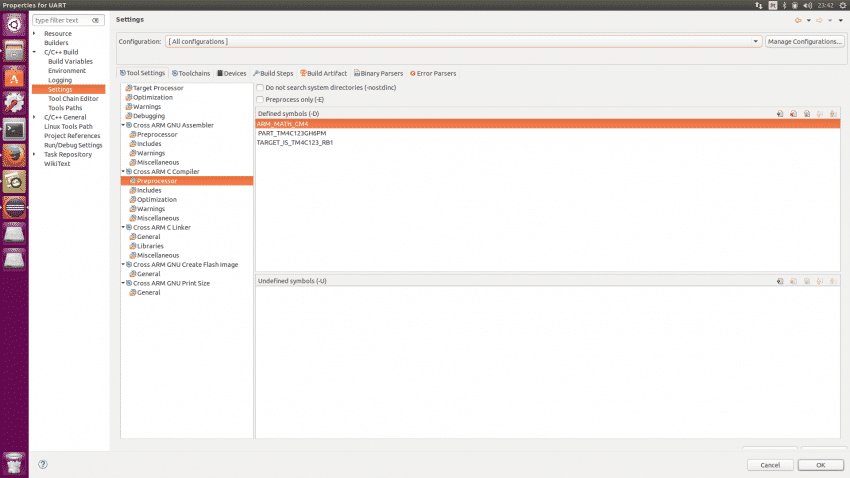Open Ubuntu Dash search from launcher
The width and height of the screenshot is (850, 478).
pyautogui.click(x=14, y=24)
